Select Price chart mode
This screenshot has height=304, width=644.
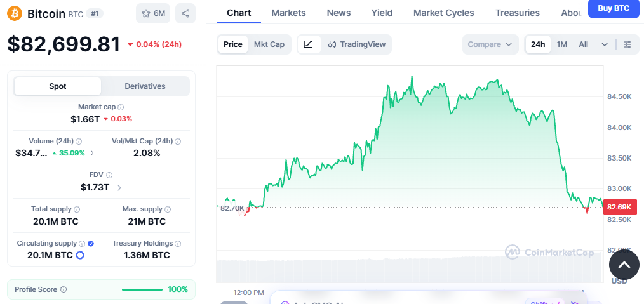coord(233,44)
